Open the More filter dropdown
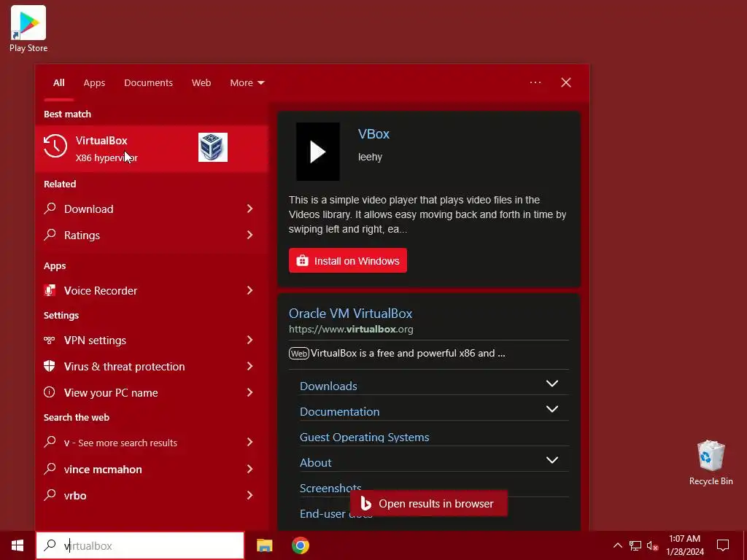The width and height of the screenshot is (747, 560). (247, 83)
